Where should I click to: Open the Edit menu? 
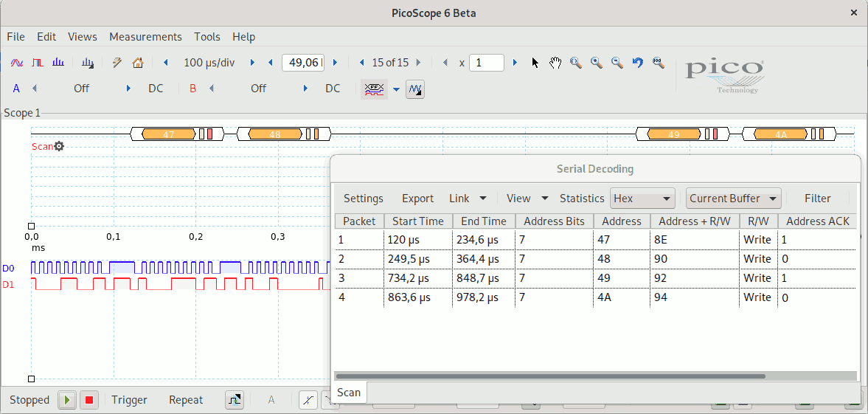(x=46, y=37)
